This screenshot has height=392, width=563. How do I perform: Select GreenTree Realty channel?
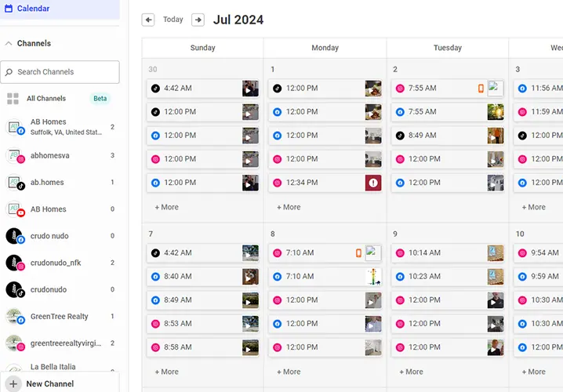pyautogui.click(x=60, y=316)
